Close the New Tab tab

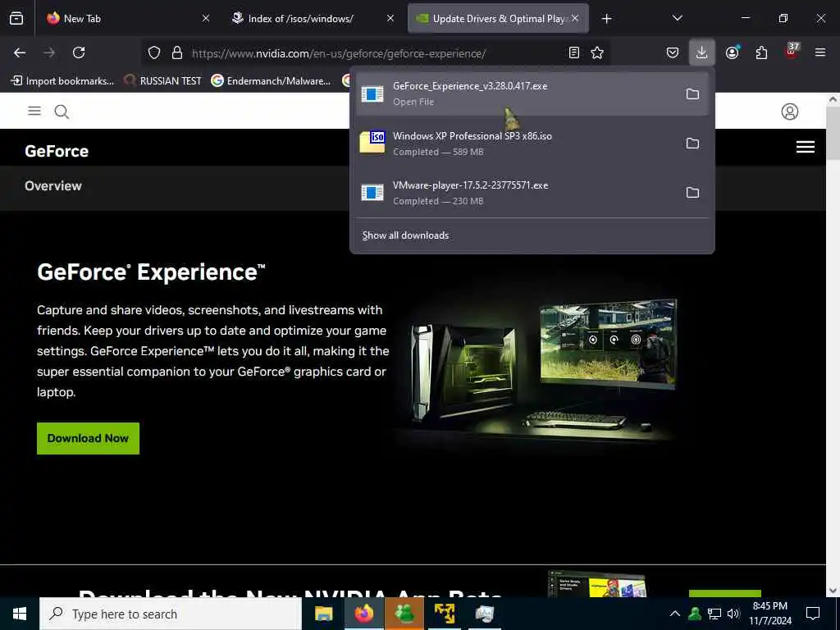click(206, 18)
